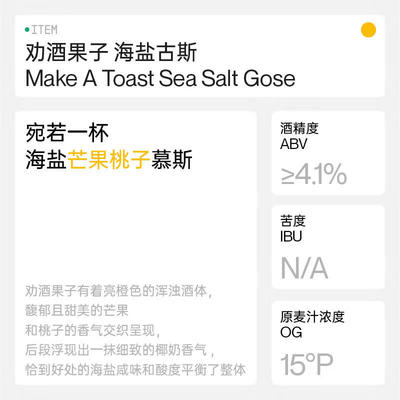The image size is (400, 400).
Task: Click Make A Toast Sea Salt Gose title
Action: (160, 79)
